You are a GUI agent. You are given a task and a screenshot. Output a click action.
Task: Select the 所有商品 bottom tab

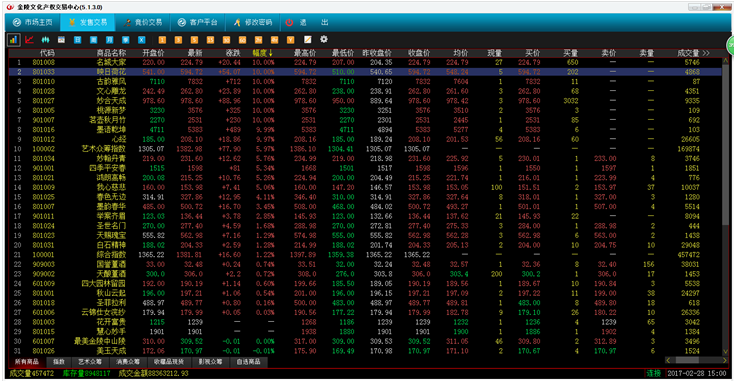click(x=27, y=362)
